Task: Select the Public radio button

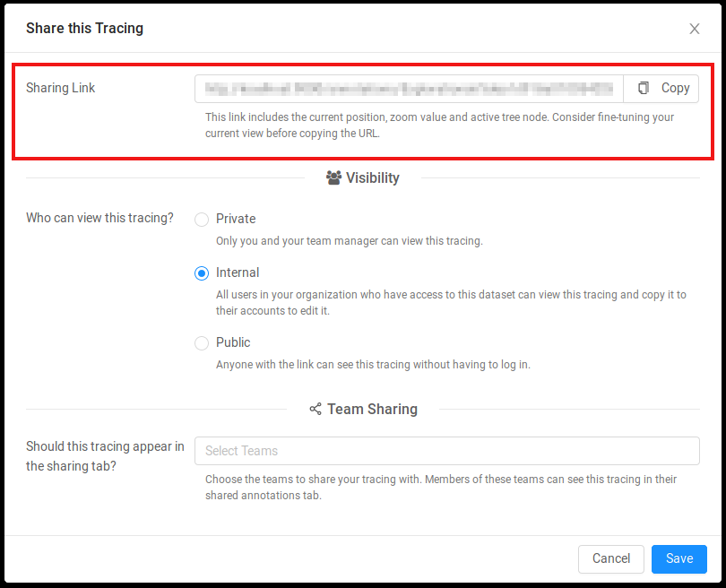Action: tap(202, 343)
